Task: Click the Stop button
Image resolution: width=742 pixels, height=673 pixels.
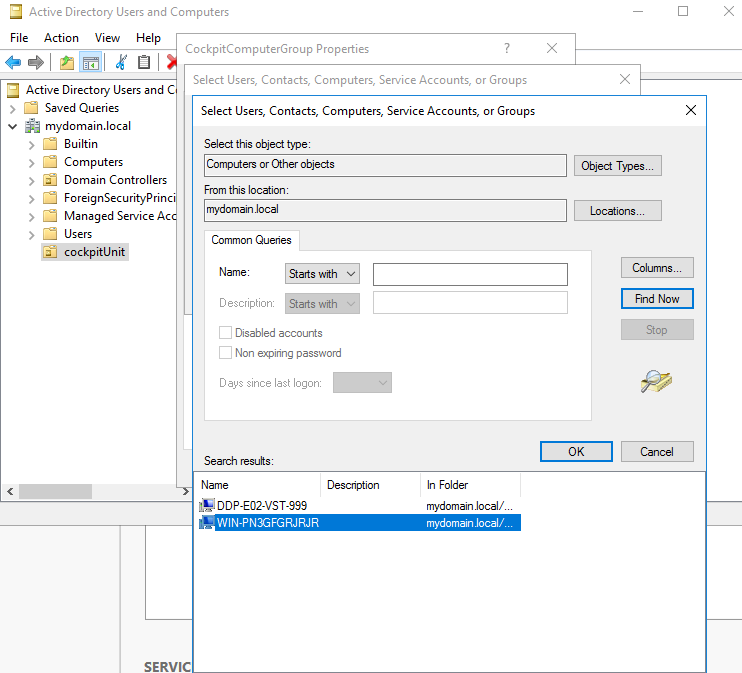Action: point(657,329)
